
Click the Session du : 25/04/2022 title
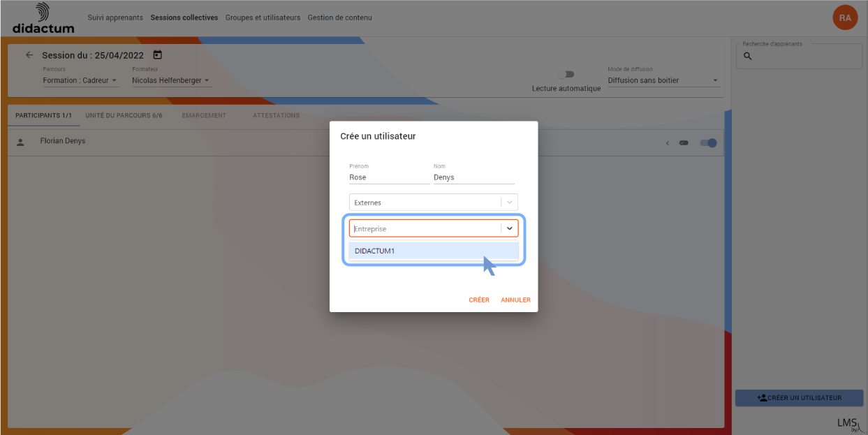pyautogui.click(x=93, y=55)
